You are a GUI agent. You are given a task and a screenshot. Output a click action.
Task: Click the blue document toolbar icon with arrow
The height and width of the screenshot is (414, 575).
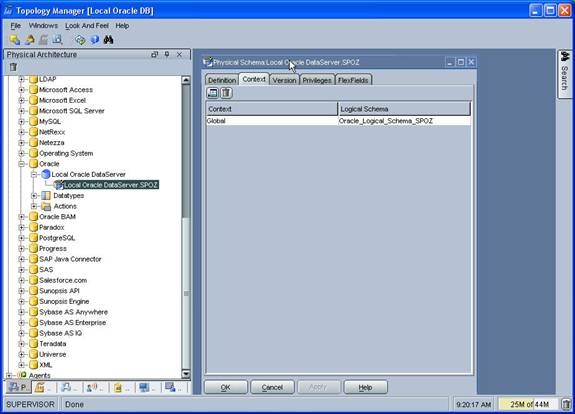pos(57,40)
